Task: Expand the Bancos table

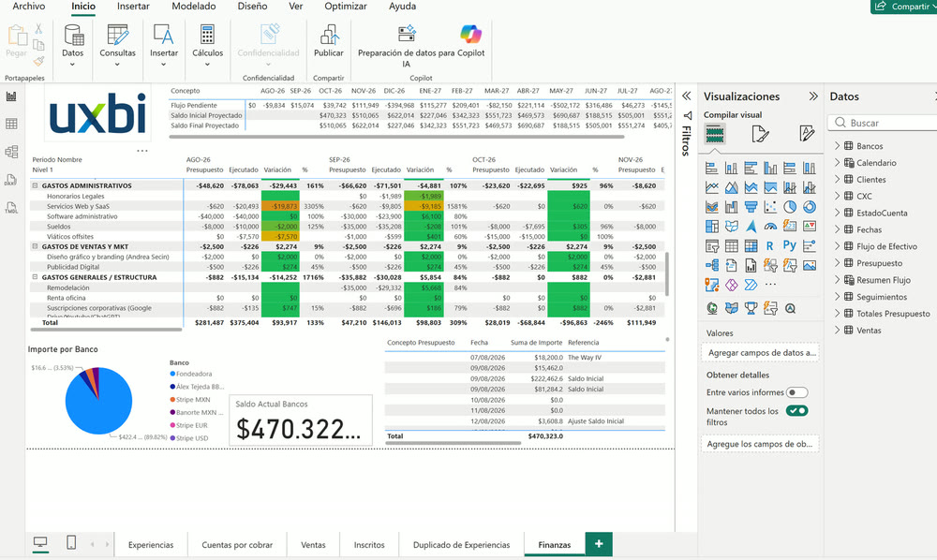Action: tap(837, 146)
